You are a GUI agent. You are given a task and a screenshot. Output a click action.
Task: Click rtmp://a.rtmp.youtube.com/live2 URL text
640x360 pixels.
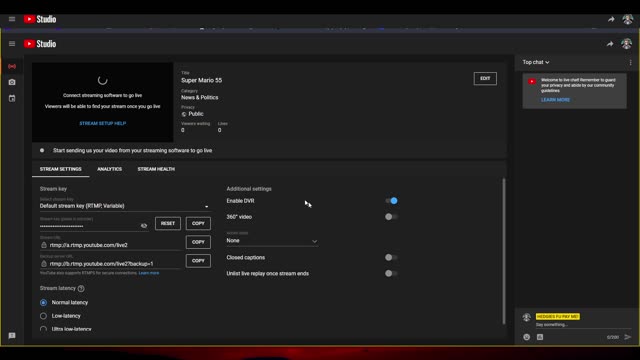(89, 245)
